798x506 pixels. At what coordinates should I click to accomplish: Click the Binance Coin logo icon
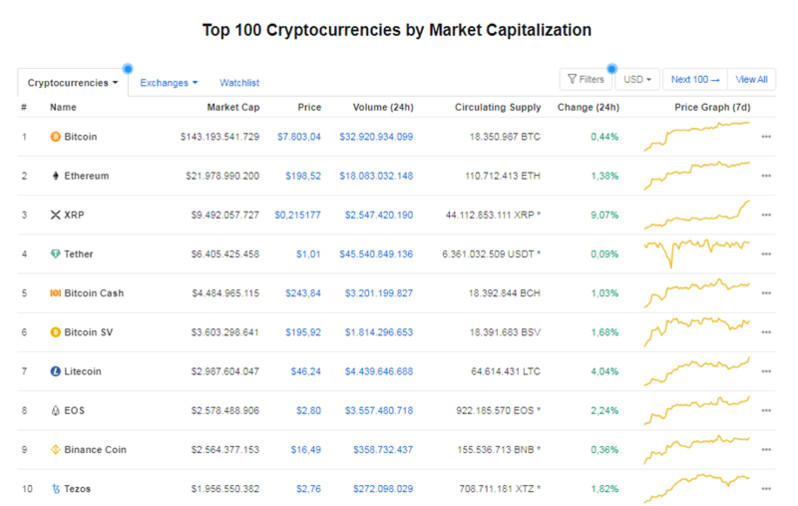(55, 450)
